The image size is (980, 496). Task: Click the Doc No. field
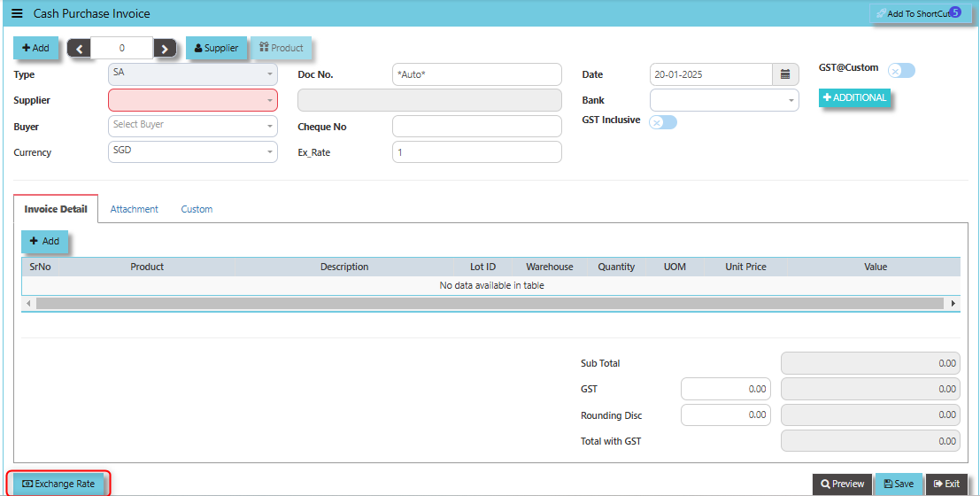(477, 74)
